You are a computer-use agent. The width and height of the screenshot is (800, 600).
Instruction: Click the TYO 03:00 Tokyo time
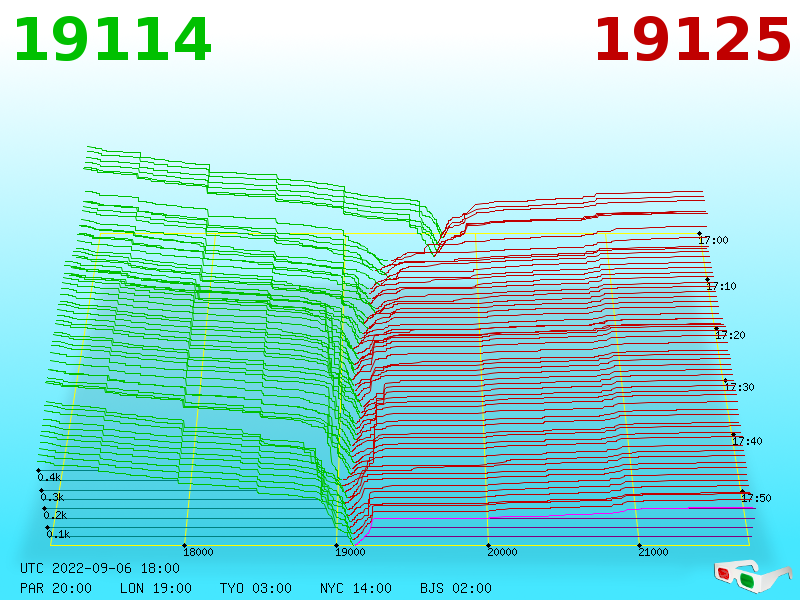coord(256,588)
